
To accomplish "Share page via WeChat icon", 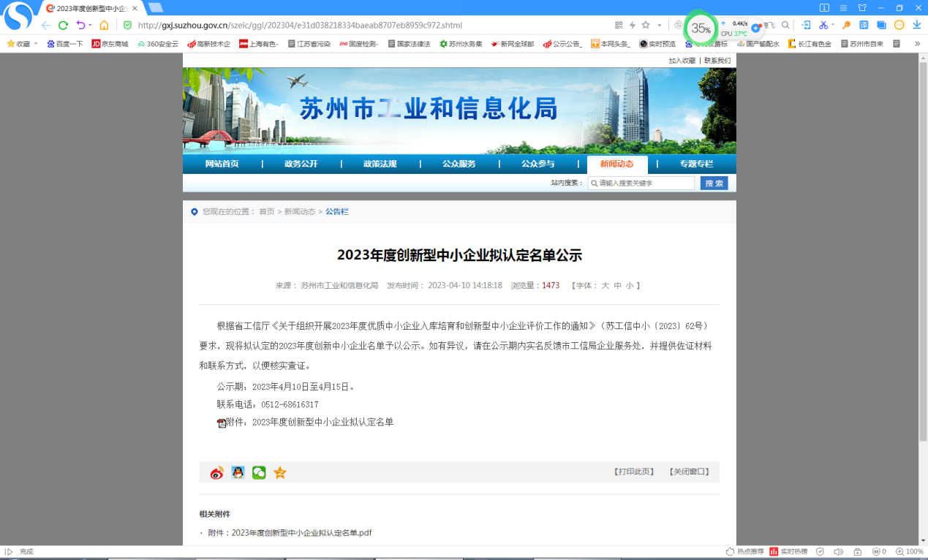I will [x=259, y=473].
